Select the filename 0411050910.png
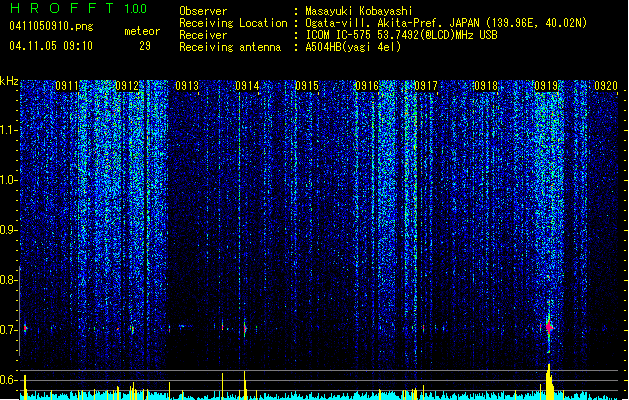629x400 pixels. click(x=51, y=26)
